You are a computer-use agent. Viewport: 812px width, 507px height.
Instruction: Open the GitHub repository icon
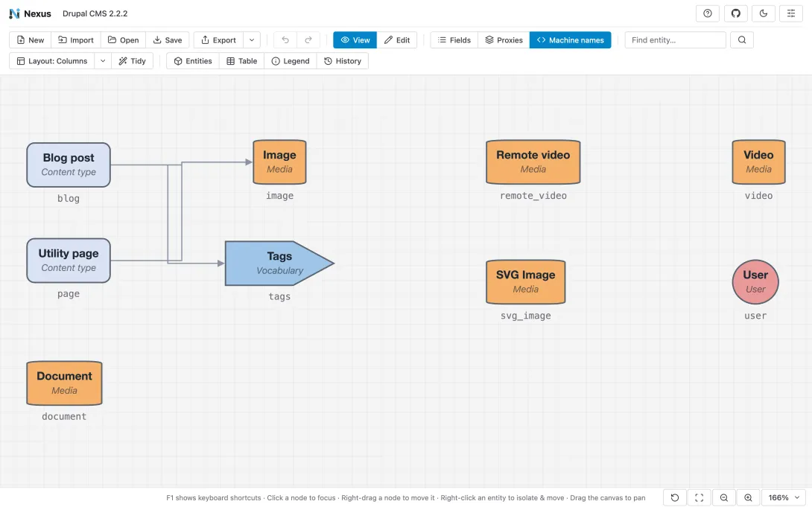coord(735,13)
